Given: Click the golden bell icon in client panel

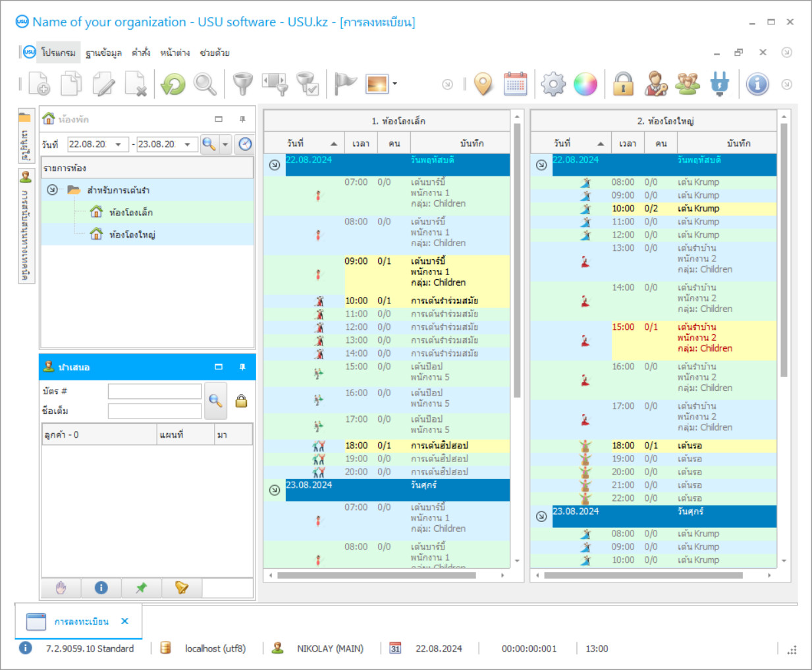Looking at the screenshot, I should pyautogui.click(x=182, y=588).
